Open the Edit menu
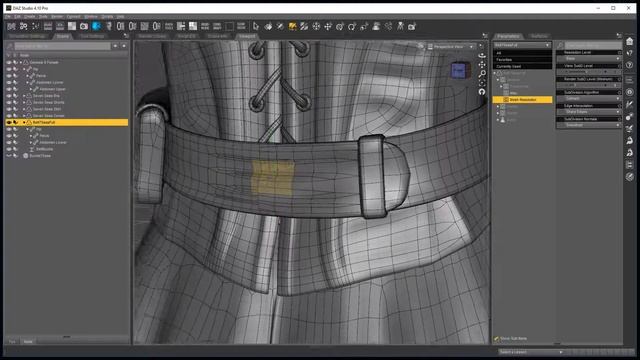 [x=18, y=17]
